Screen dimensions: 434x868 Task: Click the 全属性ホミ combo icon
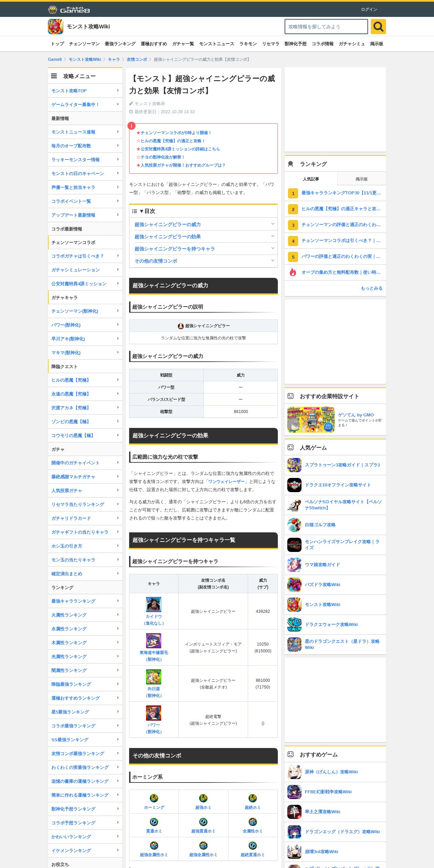(252, 822)
